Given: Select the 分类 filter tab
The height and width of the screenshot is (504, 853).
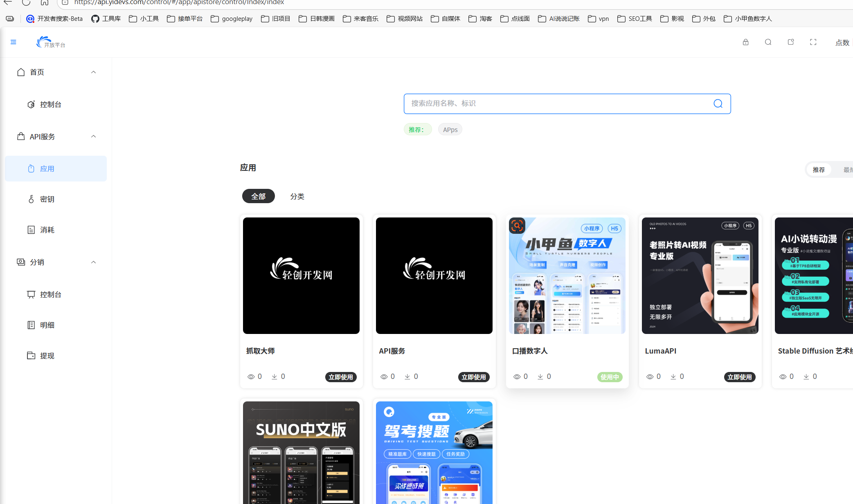Looking at the screenshot, I should point(297,196).
